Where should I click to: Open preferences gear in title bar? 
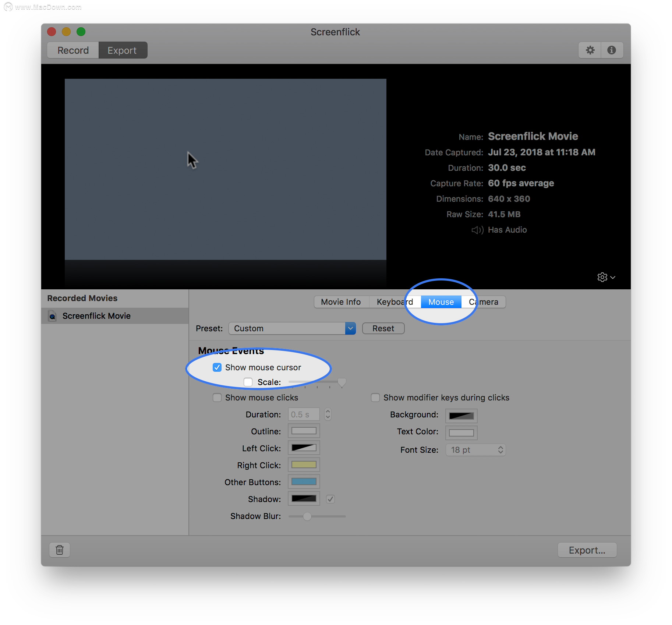pyautogui.click(x=590, y=50)
